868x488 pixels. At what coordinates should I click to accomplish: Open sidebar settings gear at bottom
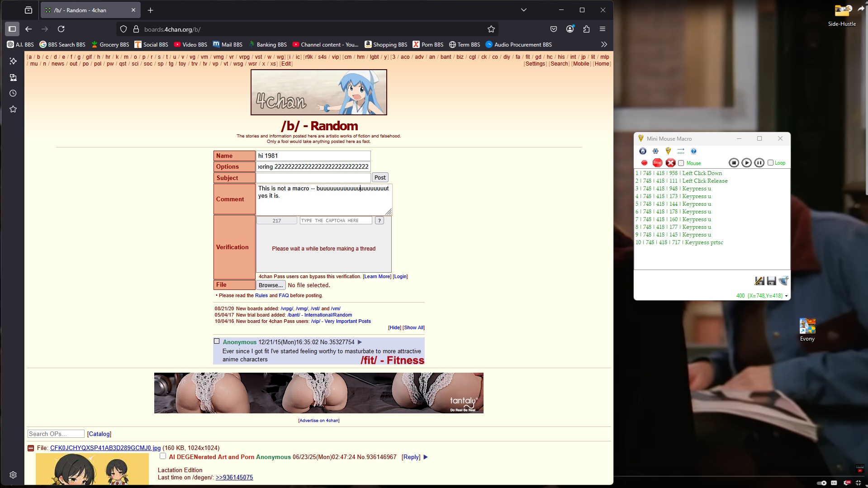[13, 475]
